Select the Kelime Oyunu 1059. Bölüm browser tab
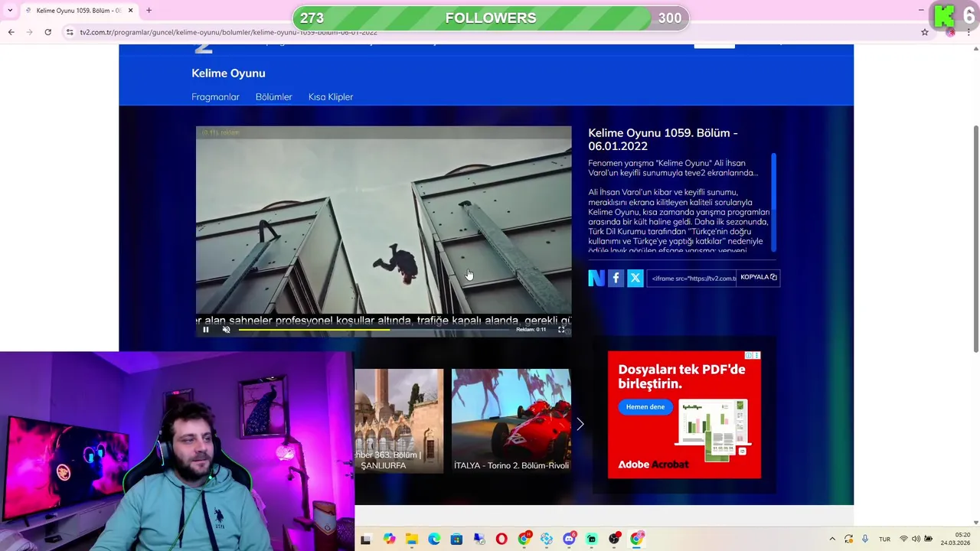 click(78, 11)
